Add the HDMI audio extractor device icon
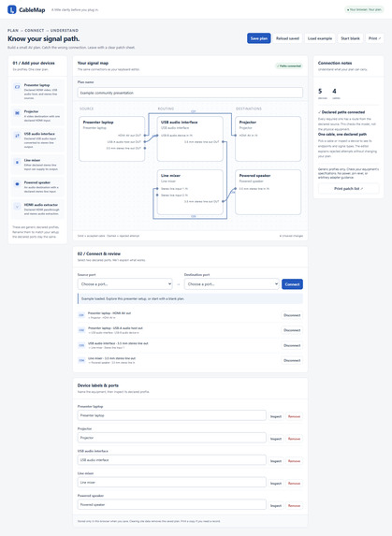This screenshot has width=392, height=536. click(x=17, y=207)
